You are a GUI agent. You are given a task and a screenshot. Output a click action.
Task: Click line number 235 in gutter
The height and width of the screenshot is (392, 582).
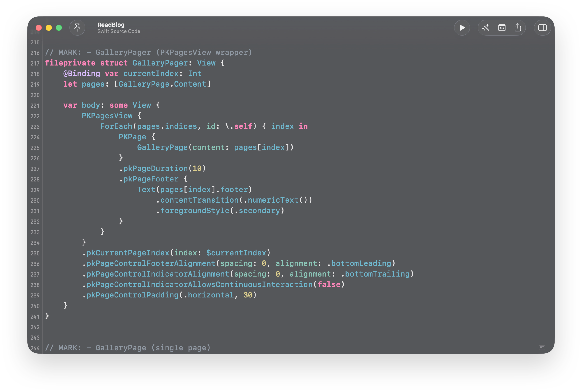click(35, 253)
